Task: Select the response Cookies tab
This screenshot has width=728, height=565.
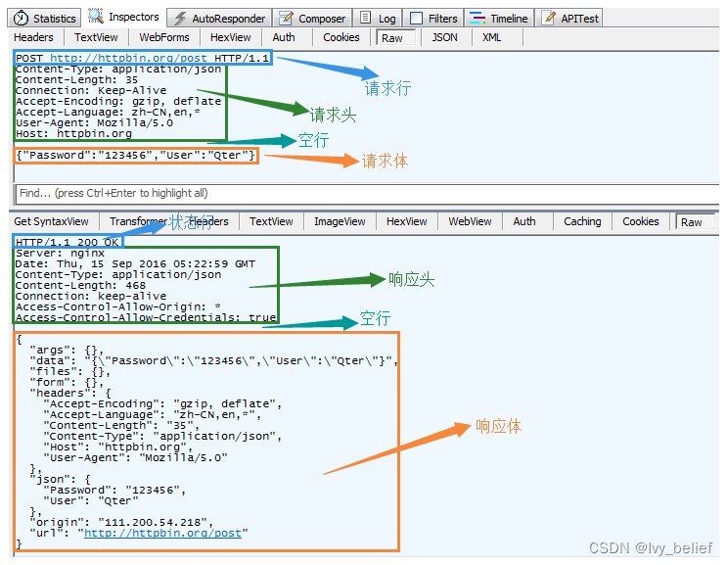Action: [641, 221]
